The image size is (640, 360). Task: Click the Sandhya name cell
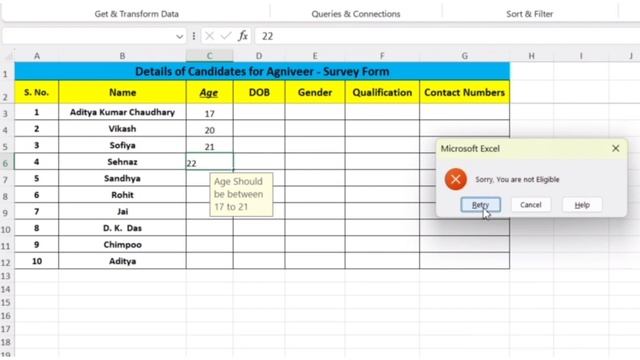122,178
